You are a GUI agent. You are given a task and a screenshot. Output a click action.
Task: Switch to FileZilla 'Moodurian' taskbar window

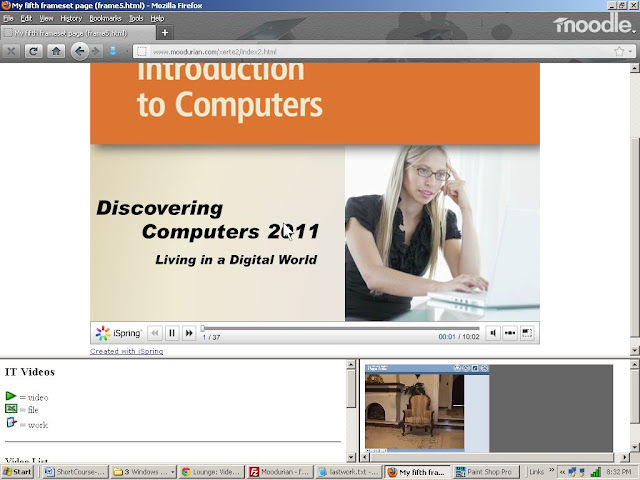coord(280,472)
